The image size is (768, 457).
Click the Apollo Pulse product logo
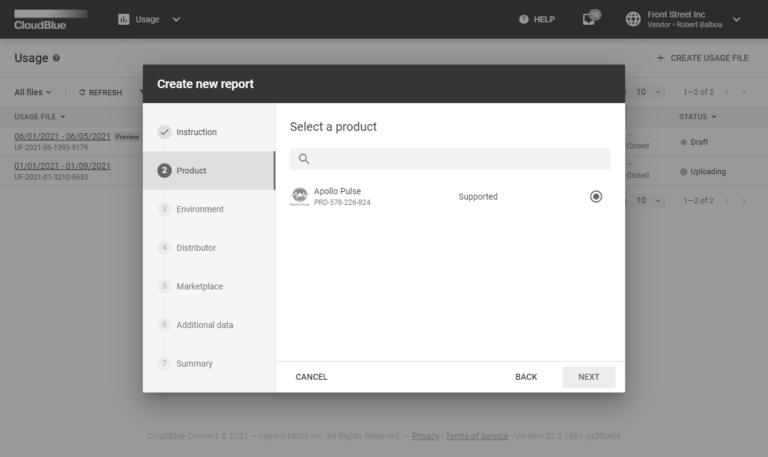point(299,196)
